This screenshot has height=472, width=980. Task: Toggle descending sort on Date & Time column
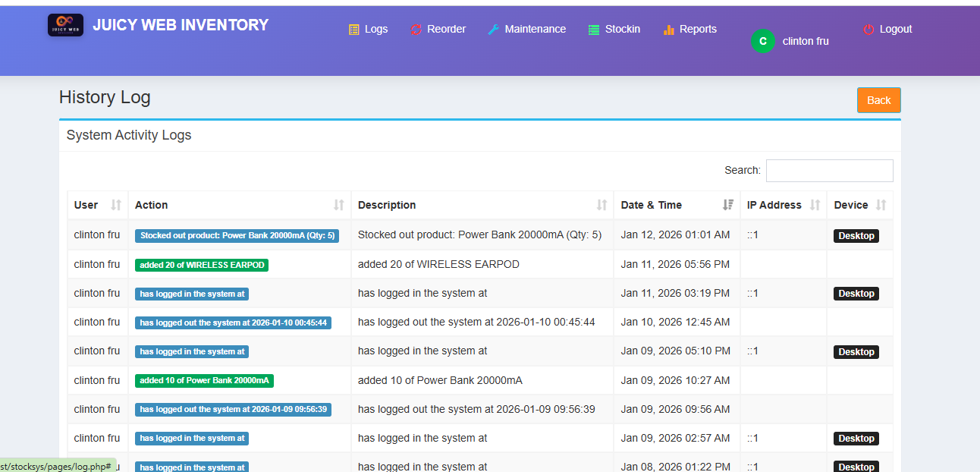(728, 205)
